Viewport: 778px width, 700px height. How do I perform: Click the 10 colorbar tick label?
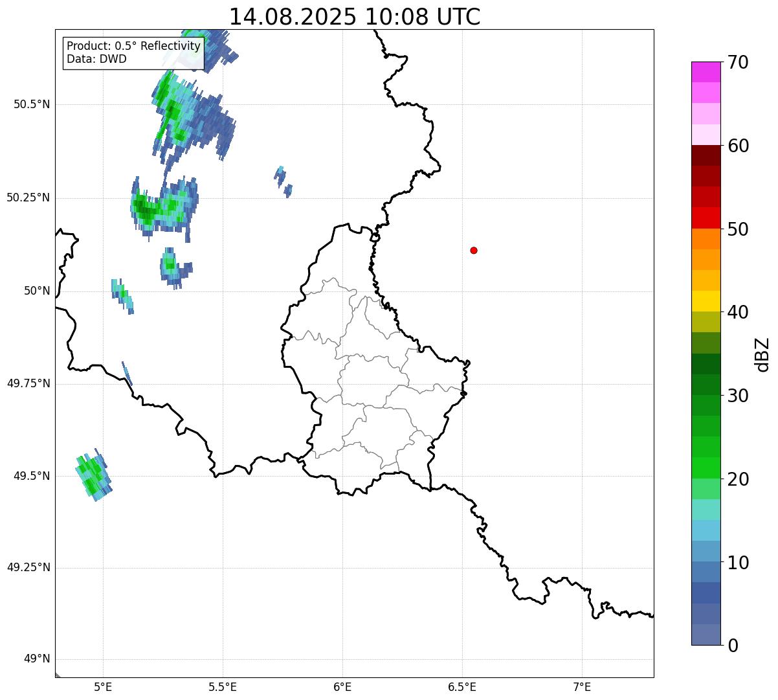738,563
